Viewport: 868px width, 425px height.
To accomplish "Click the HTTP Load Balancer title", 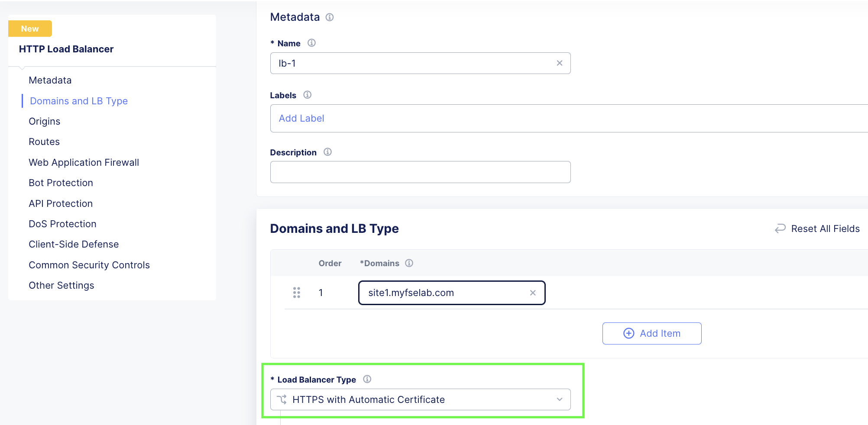I will [x=66, y=49].
